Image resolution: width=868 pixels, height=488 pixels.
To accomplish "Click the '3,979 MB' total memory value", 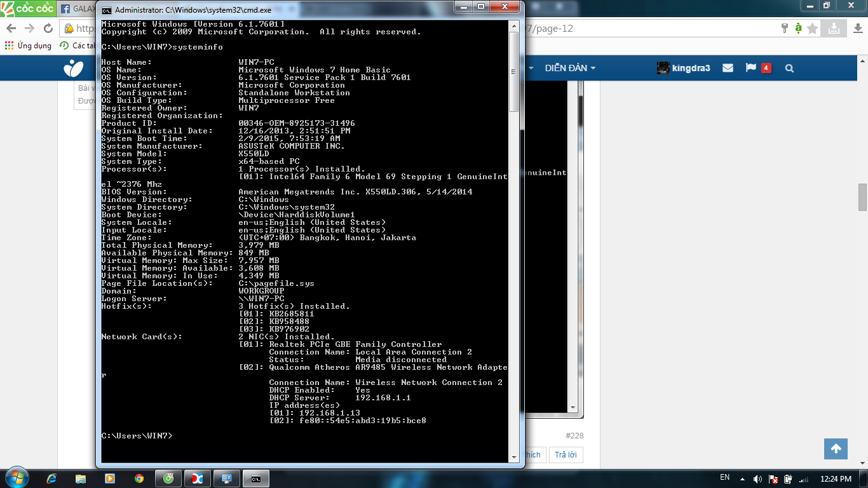I will pyautogui.click(x=259, y=245).
